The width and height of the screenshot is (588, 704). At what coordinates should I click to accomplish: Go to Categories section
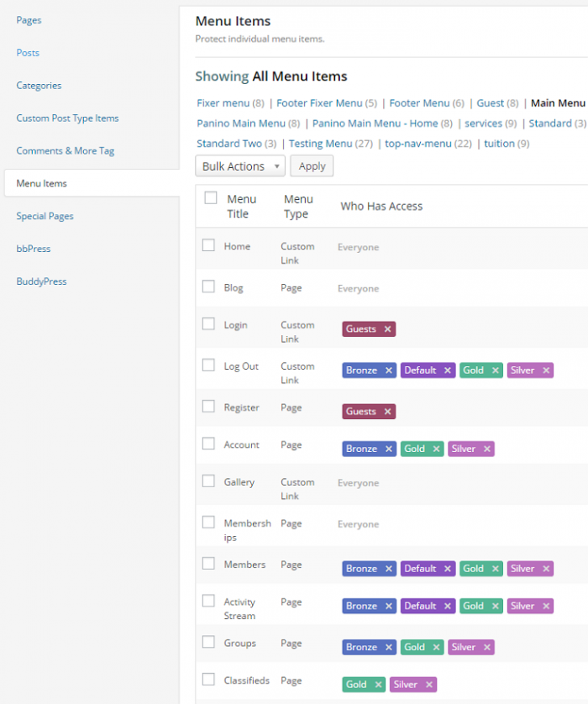[x=39, y=86]
